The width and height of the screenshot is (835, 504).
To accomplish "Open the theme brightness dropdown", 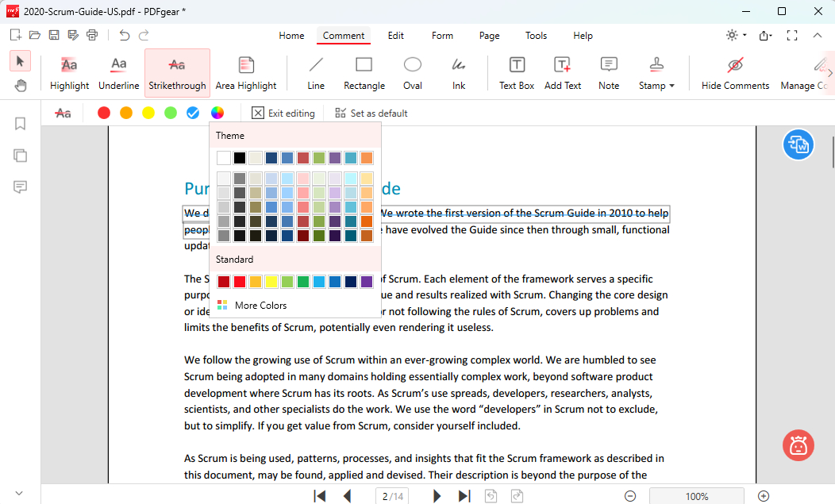I will (736, 36).
